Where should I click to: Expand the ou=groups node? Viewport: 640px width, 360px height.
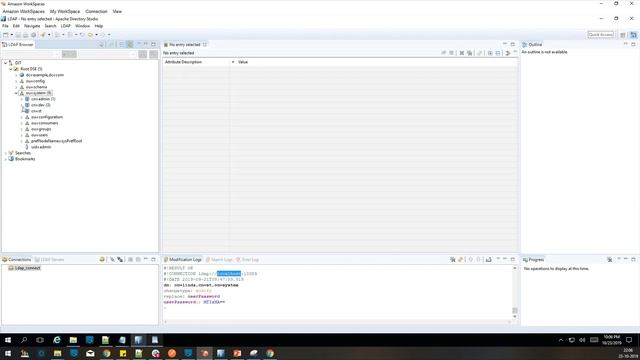pyautogui.click(x=22, y=129)
